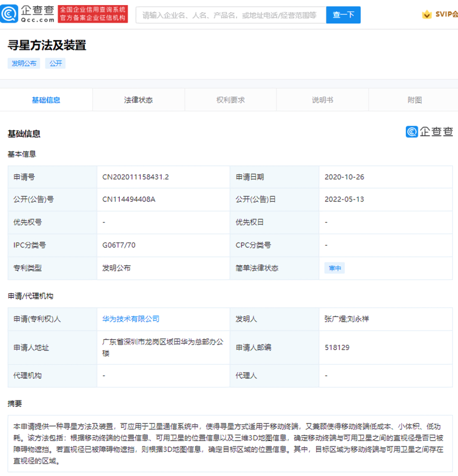458x476 pixels.
Task: Click the patent title 寻星方法及装置
Action: coord(47,45)
